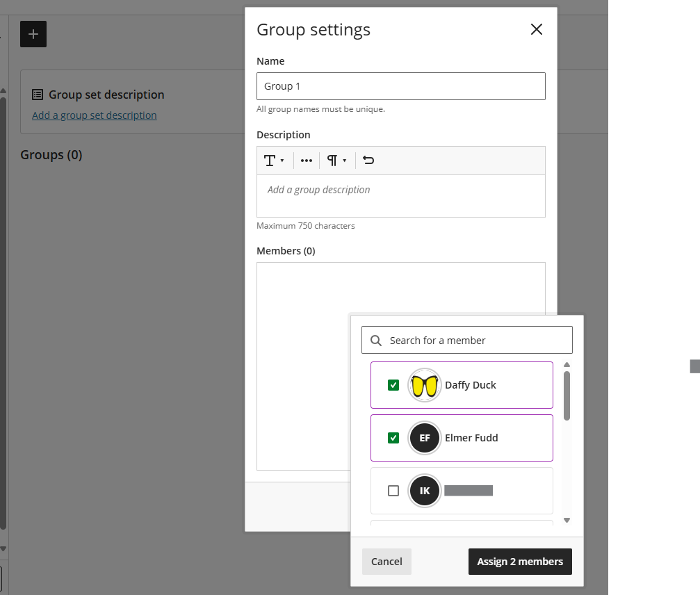This screenshot has height=595, width=700.
Task: Click the EF avatar of Elmer Fudd
Action: [424, 438]
